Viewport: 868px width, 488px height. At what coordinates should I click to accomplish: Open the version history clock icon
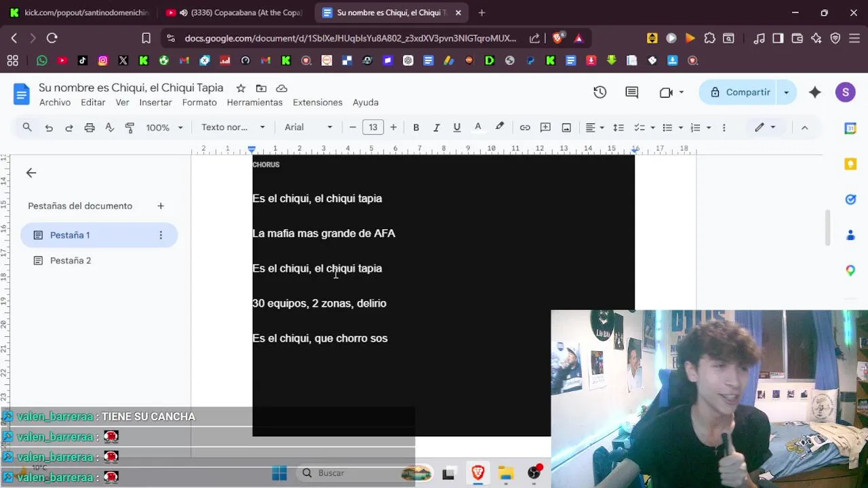coord(600,92)
